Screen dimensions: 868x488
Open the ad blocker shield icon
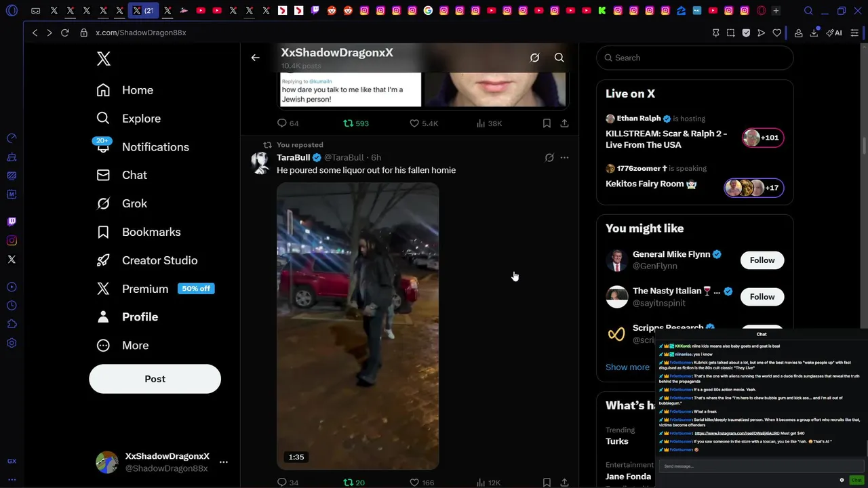coord(746,33)
